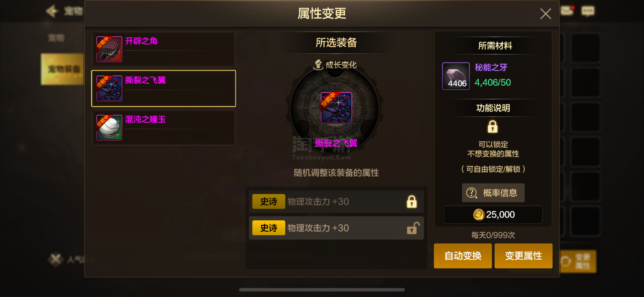Click the 变更属性 button
The height and width of the screenshot is (297, 644).
(524, 256)
